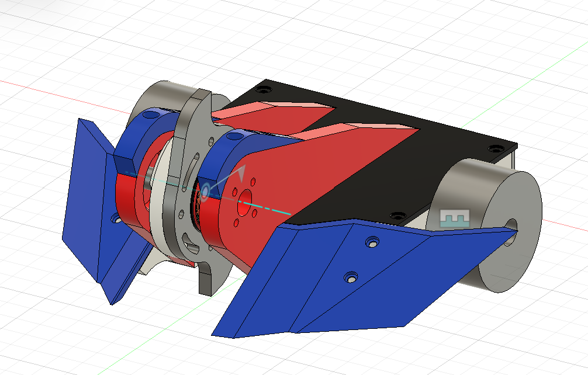
Task: Click the joint glyph icon beside the gray cylinder
Action: [x=455, y=218]
